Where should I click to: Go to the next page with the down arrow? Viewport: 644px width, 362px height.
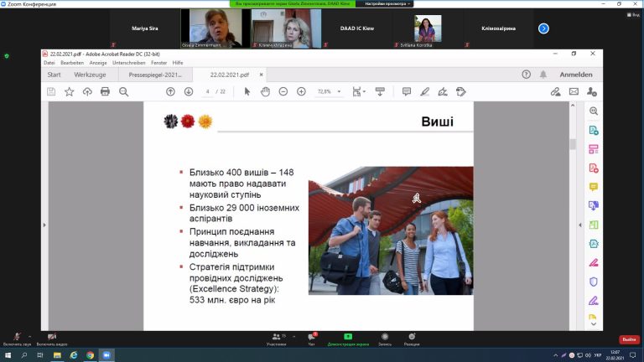coord(189,91)
